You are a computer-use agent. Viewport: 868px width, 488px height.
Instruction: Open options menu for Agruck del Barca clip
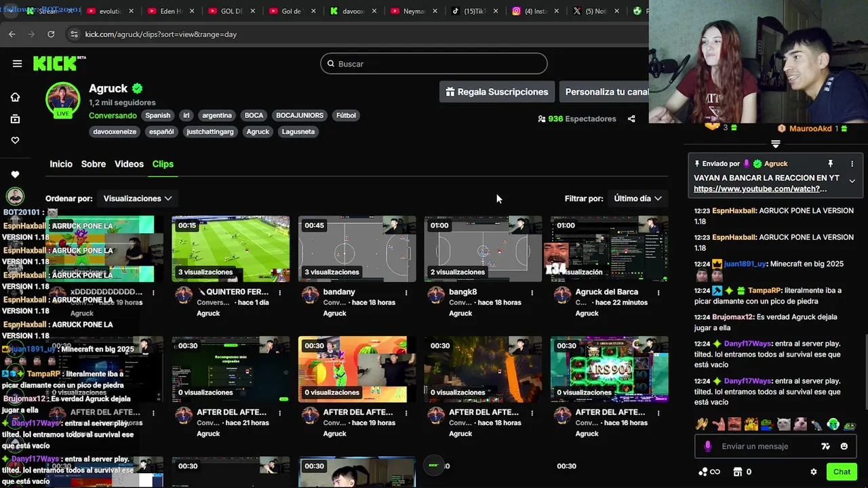(x=658, y=293)
